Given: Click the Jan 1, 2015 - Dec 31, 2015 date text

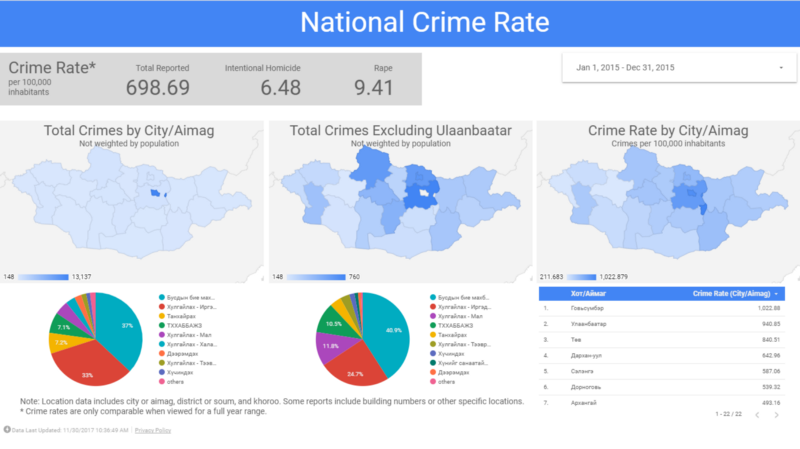Looking at the screenshot, I should point(625,68).
